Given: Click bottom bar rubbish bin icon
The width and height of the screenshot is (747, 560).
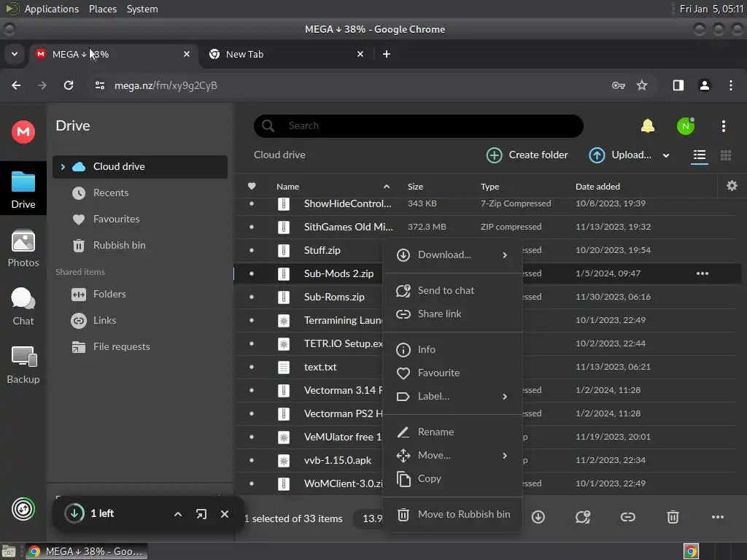Looking at the screenshot, I should [673, 517].
